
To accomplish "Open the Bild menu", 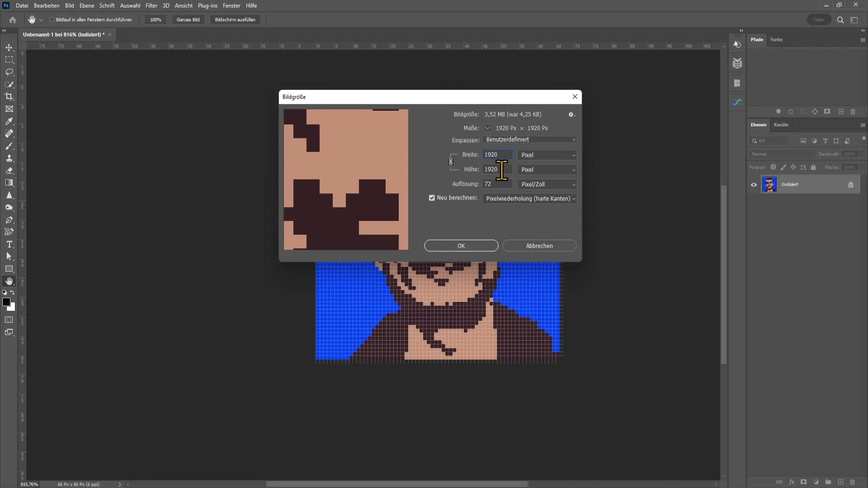I will pyautogui.click(x=69, y=5).
